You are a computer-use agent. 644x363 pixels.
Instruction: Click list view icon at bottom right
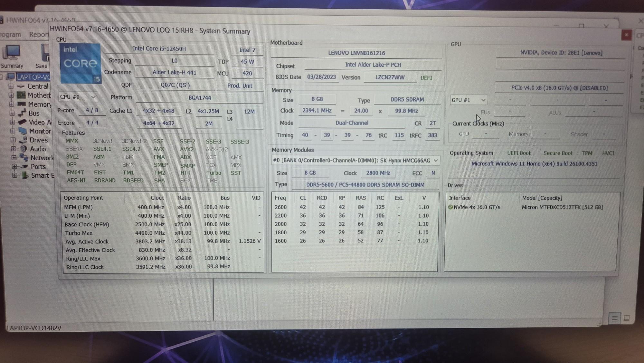[x=614, y=319]
